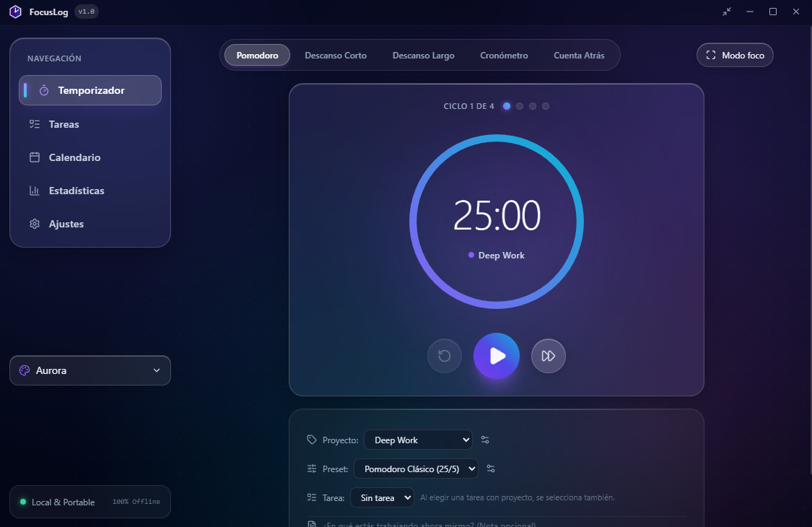Click the Aurora palette icon
This screenshot has height=527, width=812.
[25, 370]
